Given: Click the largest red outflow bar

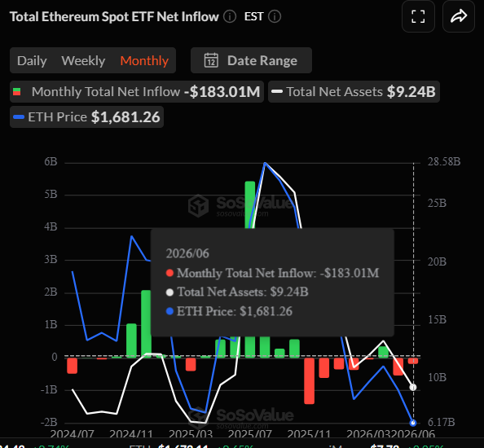Looking at the screenshot, I should (x=309, y=380).
